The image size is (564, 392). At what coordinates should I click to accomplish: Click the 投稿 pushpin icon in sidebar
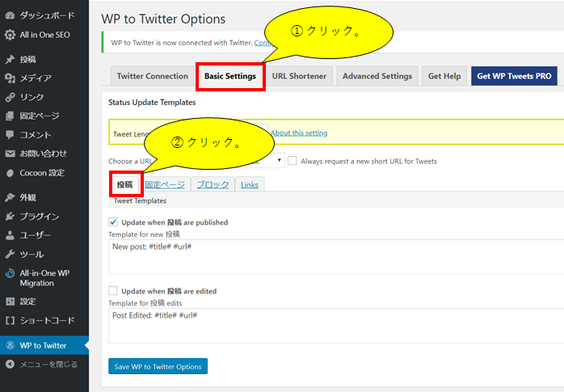[10, 59]
